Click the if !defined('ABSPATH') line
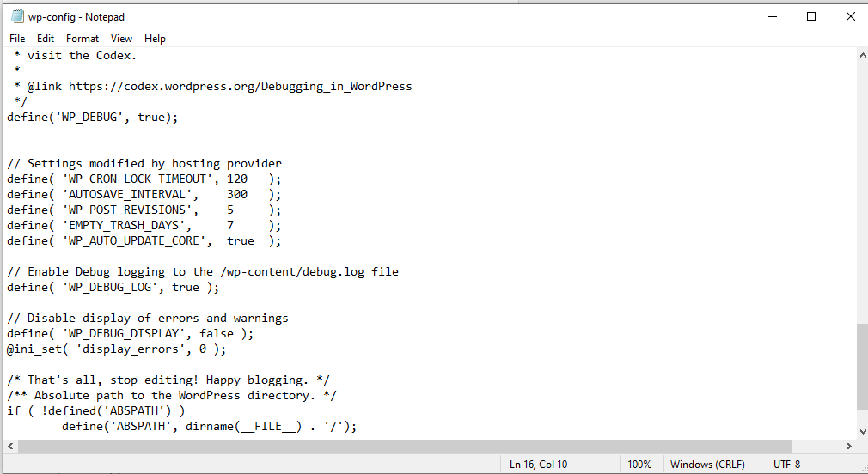The height and width of the screenshot is (474, 868). [95, 411]
